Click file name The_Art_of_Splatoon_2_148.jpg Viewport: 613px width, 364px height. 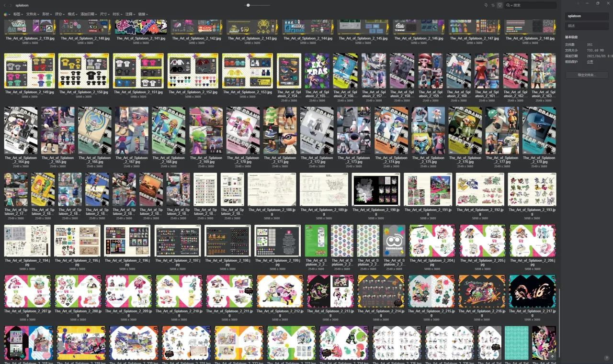click(530, 38)
